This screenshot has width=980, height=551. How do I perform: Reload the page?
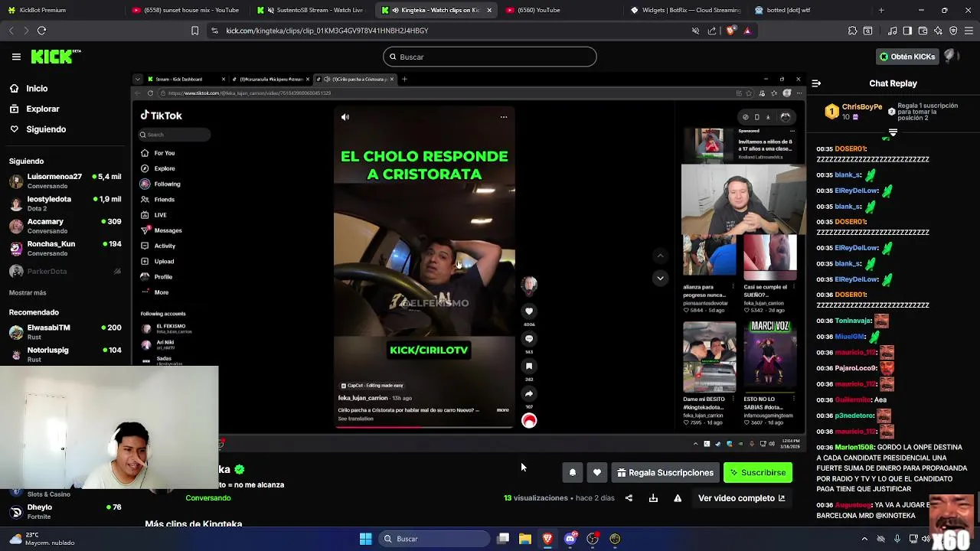coord(41,31)
